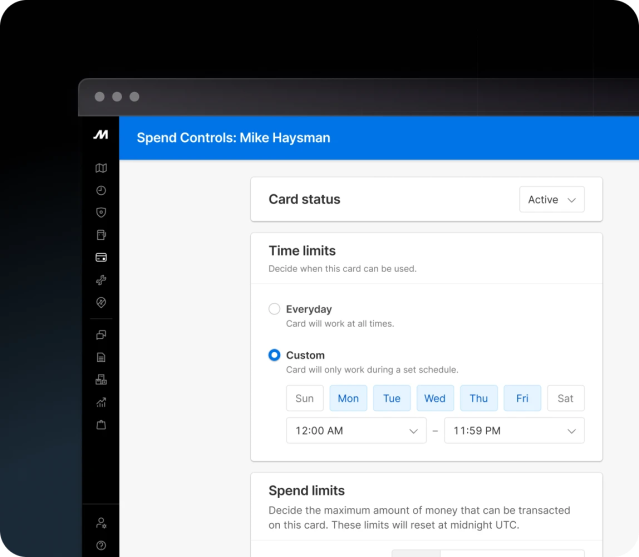639x557 pixels.
Task: Open the shopping bag icon
Action: 101,425
